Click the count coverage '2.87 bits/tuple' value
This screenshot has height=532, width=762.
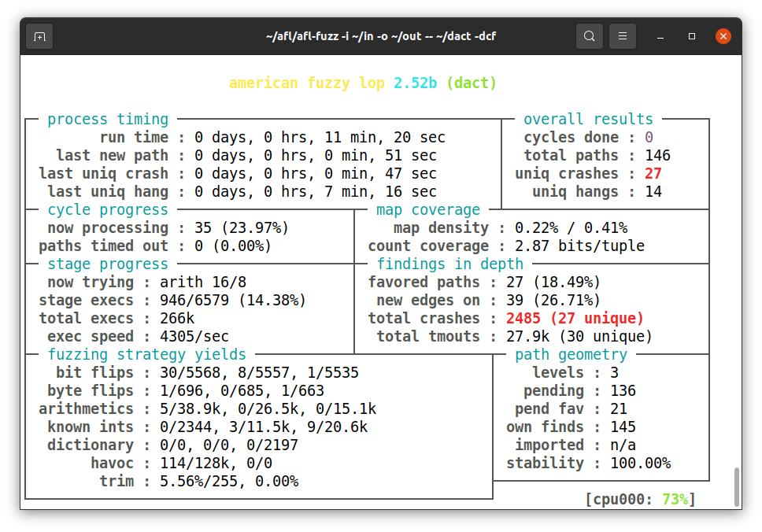click(x=579, y=246)
